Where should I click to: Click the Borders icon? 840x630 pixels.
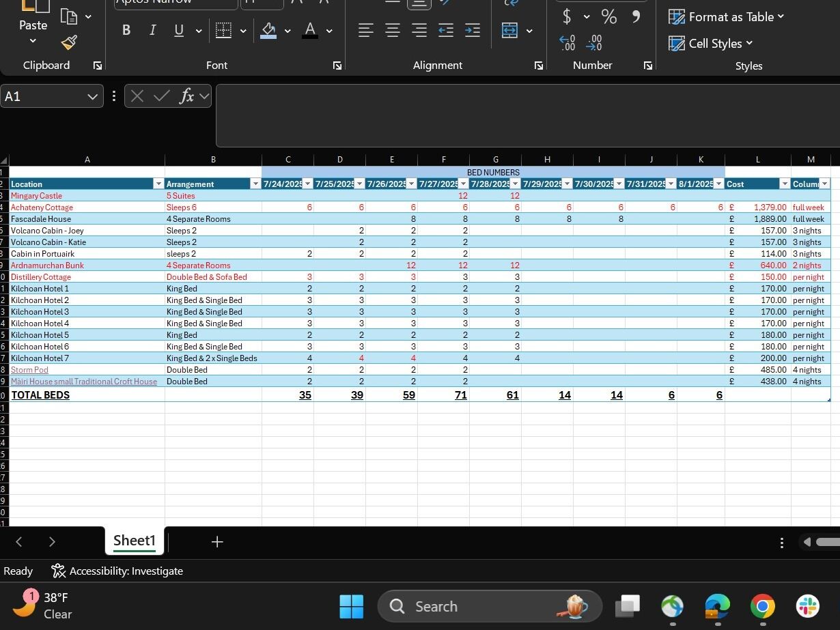tap(223, 30)
